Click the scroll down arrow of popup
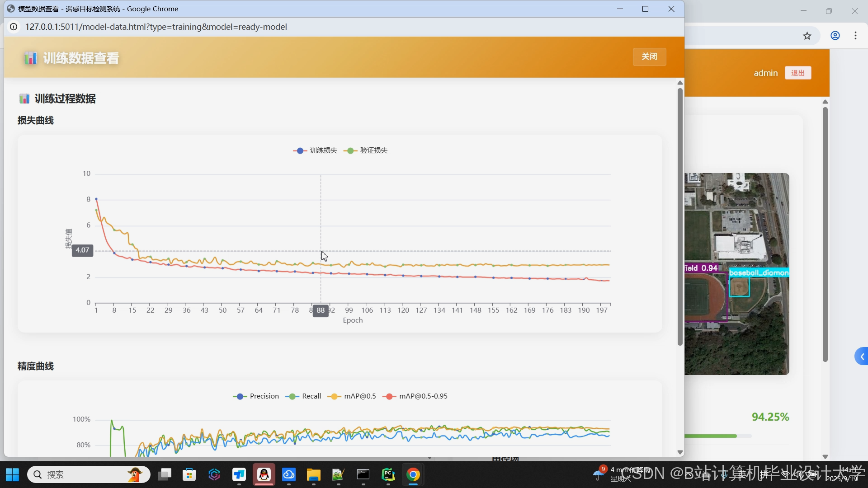This screenshot has width=868, height=488. [x=680, y=452]
